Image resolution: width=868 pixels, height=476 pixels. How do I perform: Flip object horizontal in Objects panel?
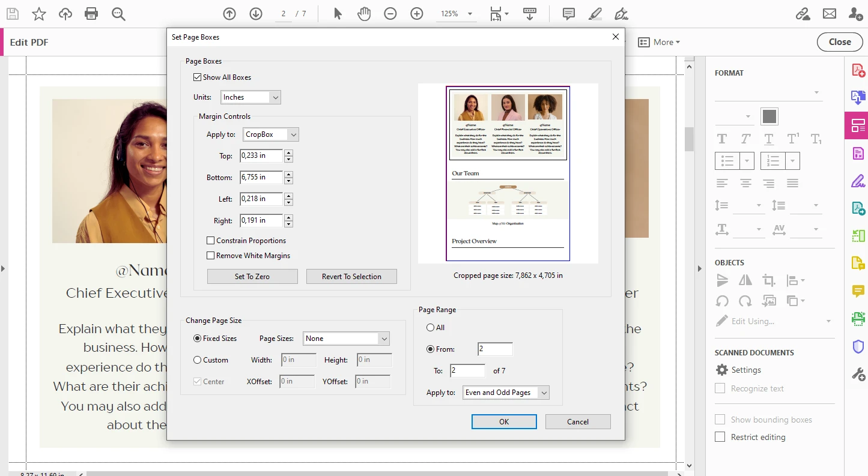(x=745, y=280)
